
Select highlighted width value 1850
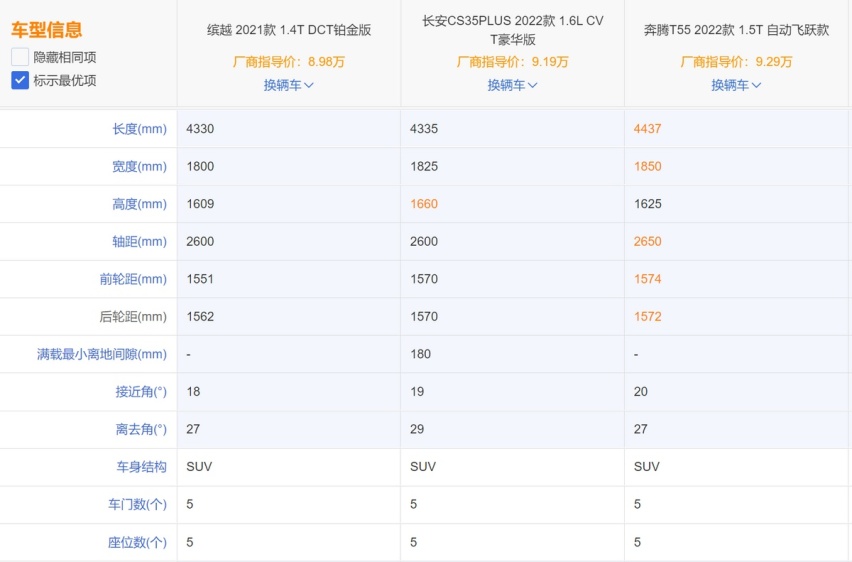648,166
